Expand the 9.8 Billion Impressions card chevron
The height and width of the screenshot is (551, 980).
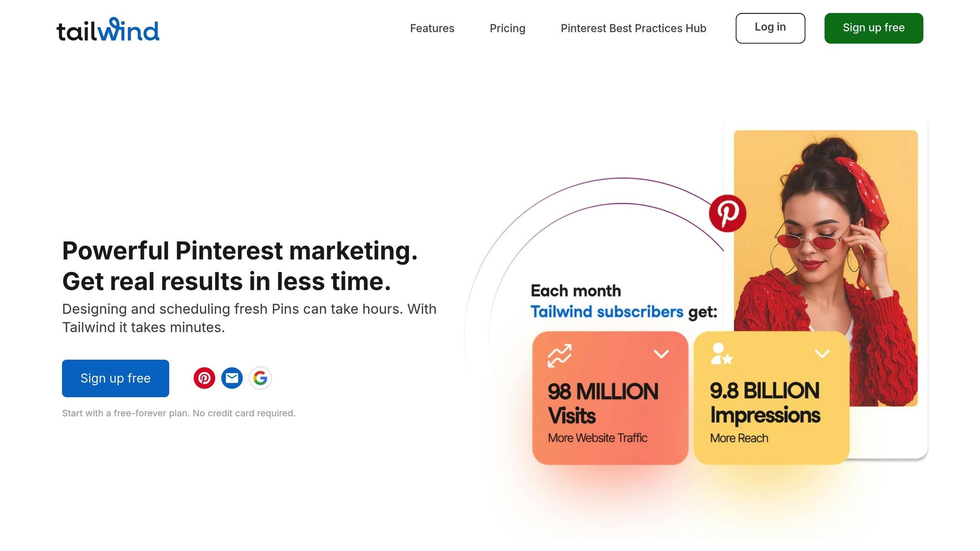point(822,354)
